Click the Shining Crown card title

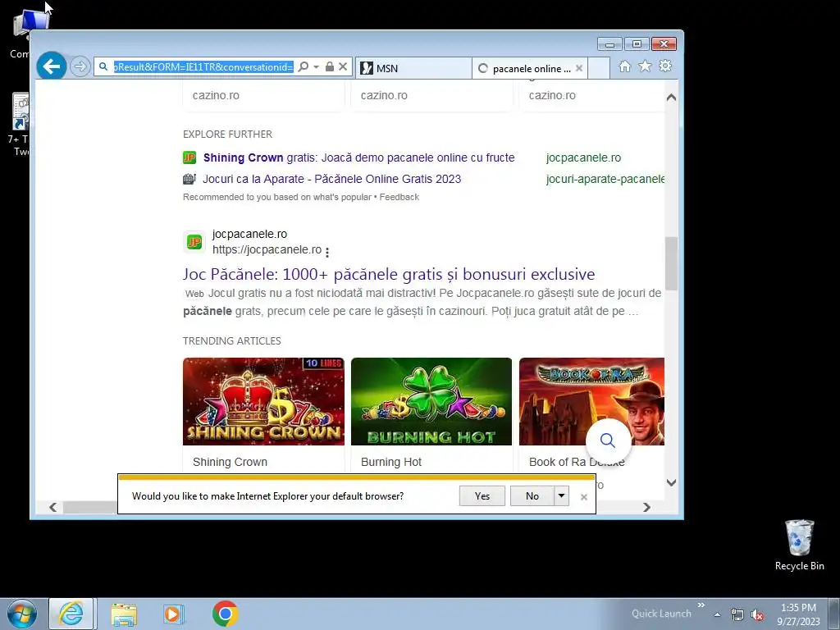[230, 462]
